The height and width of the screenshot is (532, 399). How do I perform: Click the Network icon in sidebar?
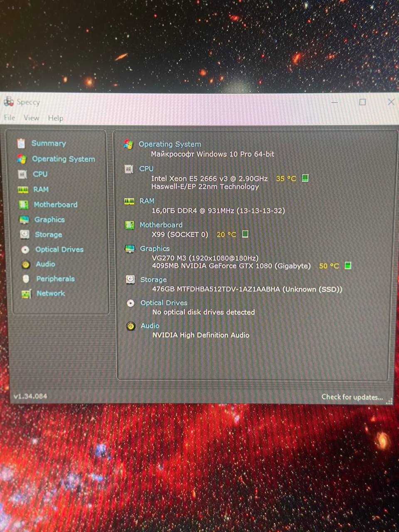26,294
